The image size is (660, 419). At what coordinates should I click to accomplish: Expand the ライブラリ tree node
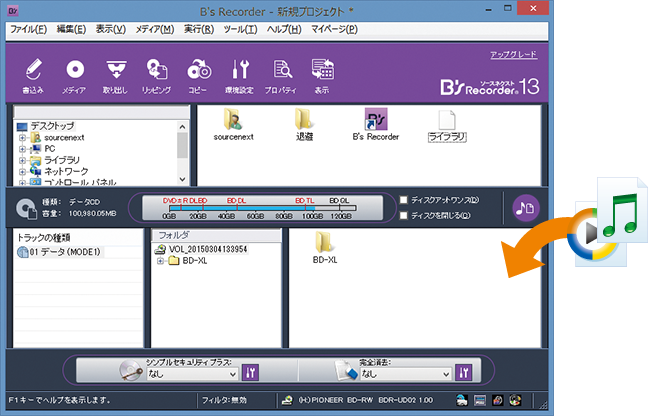point(22,160)
